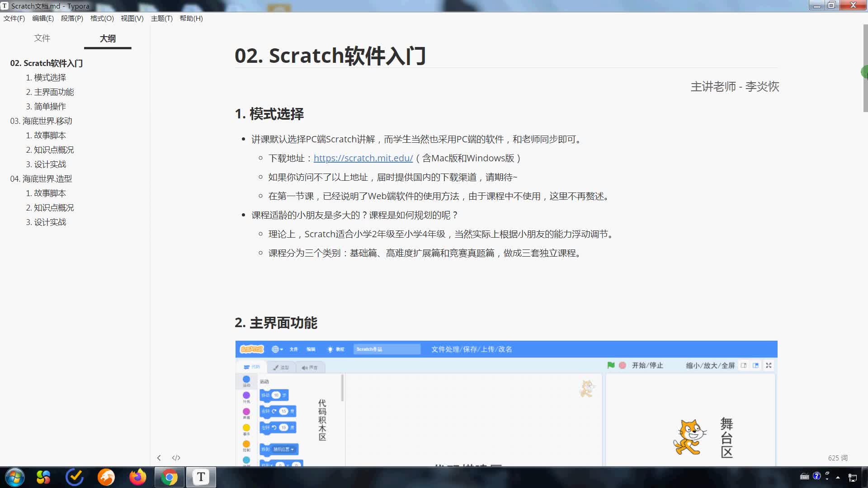Go to outline item 3. 简单操作
The width and height of the screenshot is (868, 488).
(x=46, y=107)
